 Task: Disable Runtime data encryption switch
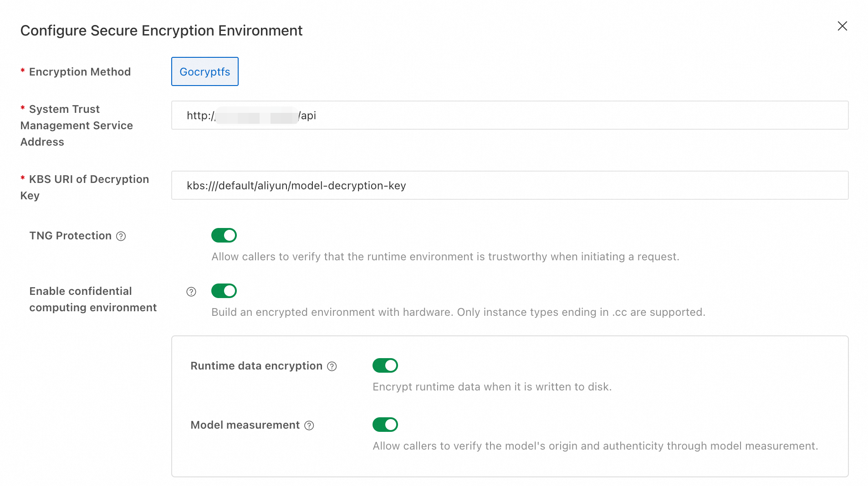click(x=385, y=365)
